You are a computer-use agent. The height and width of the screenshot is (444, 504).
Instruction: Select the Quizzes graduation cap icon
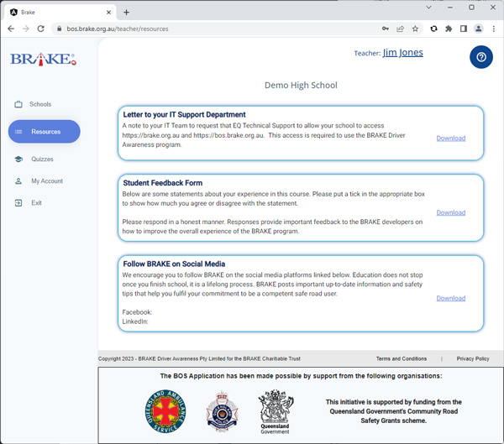[18, 159]
